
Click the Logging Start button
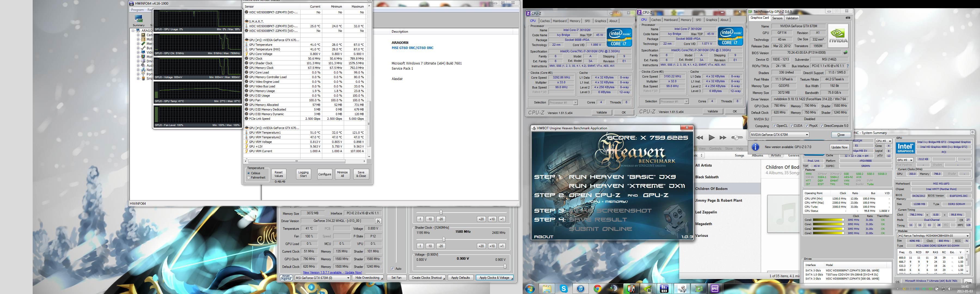point(303,174)
